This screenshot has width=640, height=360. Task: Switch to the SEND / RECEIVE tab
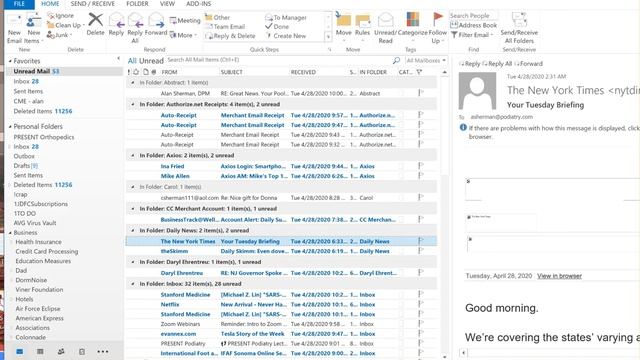(x=92, y=4)
